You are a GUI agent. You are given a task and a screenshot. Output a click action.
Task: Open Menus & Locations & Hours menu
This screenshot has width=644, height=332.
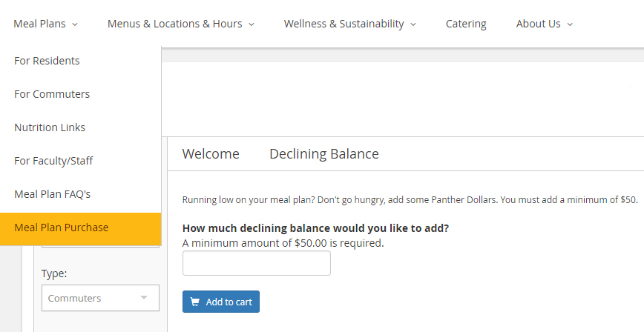click(x=181, y=24)
